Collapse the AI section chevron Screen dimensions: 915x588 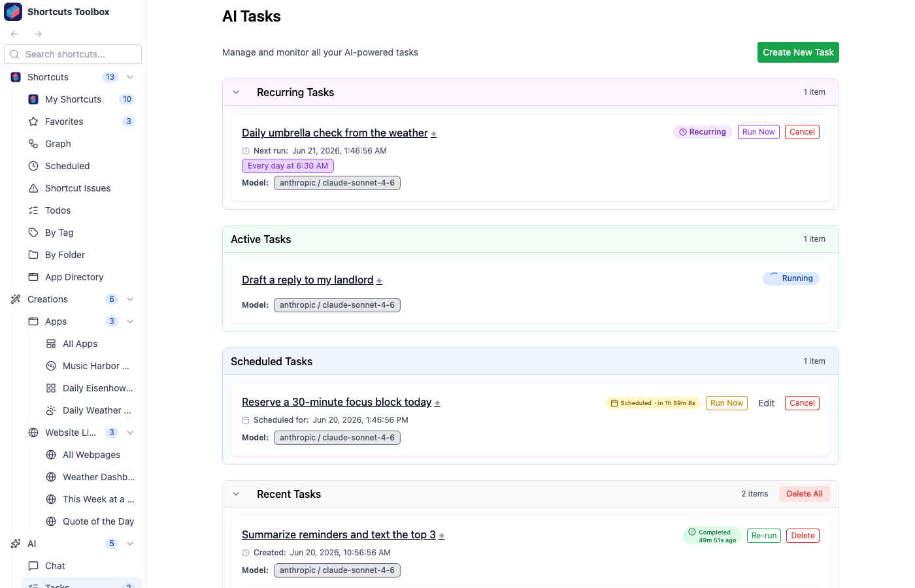130,544
